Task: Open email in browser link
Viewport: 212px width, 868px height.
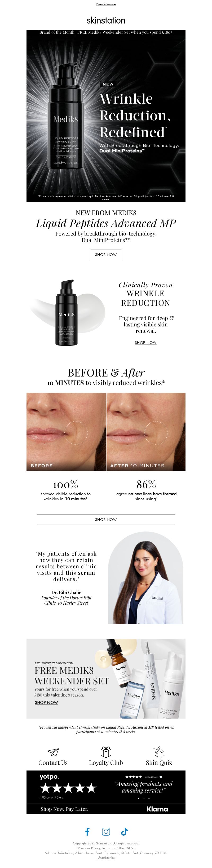Action: tap(106, 5)
